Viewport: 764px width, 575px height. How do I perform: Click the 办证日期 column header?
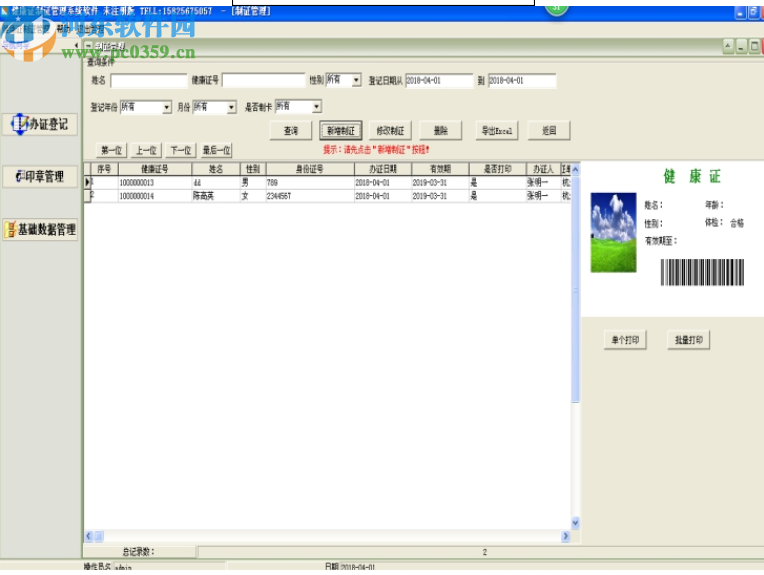coord(383,169)
